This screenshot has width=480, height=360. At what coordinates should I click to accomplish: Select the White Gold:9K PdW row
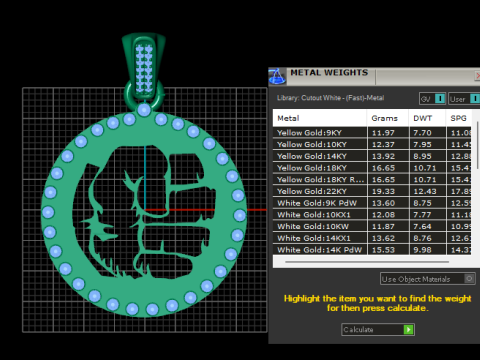(372, 203)
